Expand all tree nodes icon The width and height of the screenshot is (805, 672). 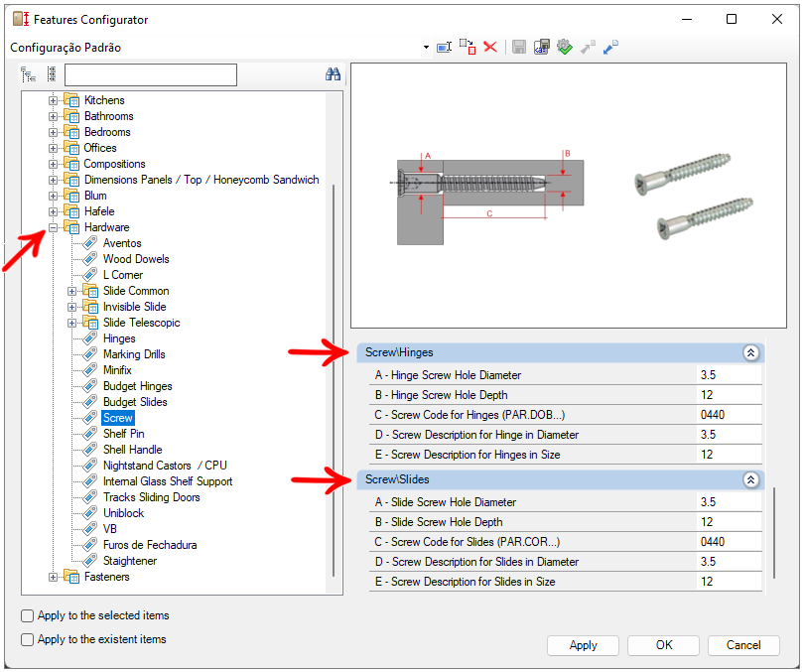pyautogui.click(x=28, y=75)
